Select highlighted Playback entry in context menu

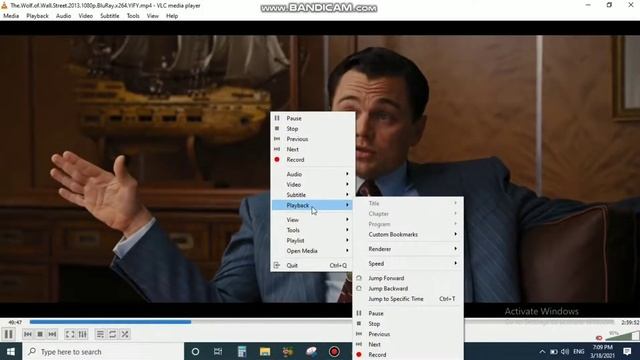tap(313, 205)
